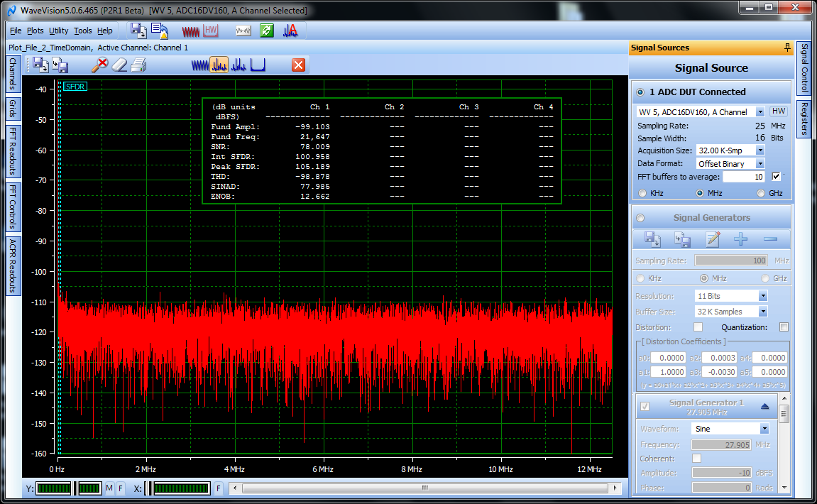Open the Acquisition Size dropdown

[760, 150]
